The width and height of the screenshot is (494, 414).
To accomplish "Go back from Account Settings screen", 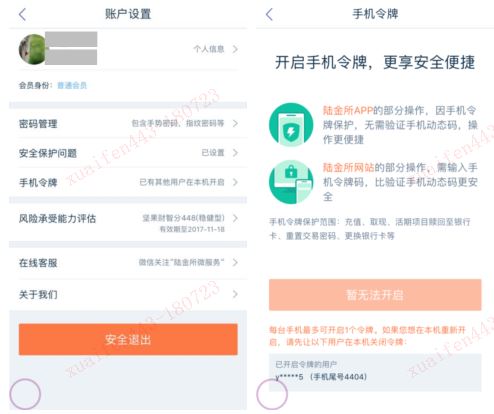I will coord(22,14).
